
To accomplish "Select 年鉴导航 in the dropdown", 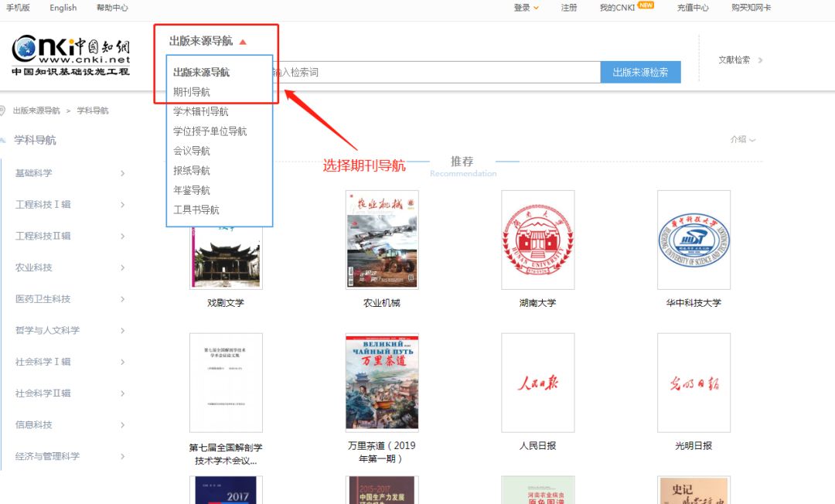I will (192, 190).
